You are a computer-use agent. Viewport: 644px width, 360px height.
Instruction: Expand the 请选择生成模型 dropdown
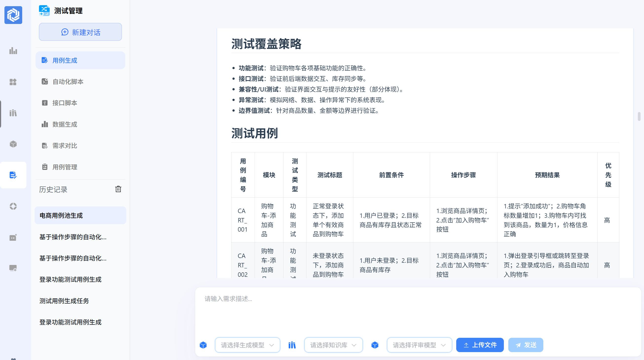[x=247, y=345]
